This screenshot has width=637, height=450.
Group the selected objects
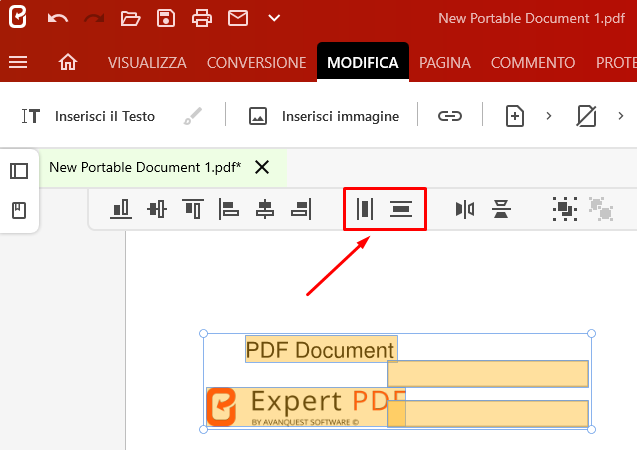(565, 209)
